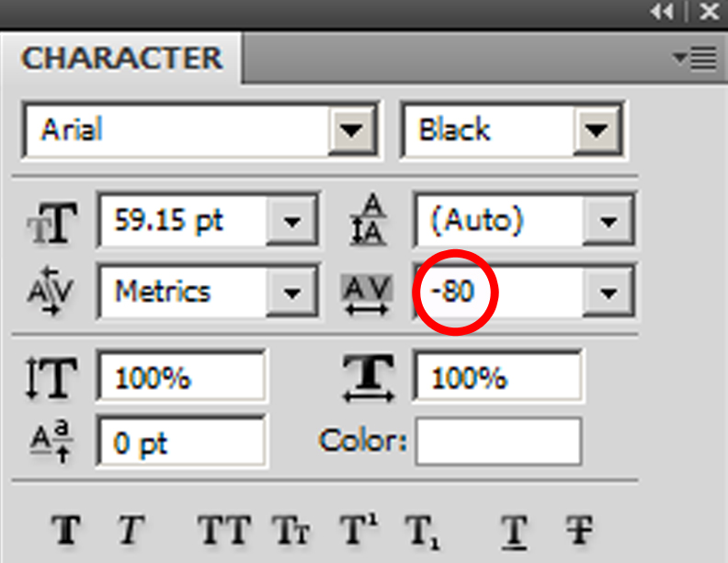Viewport: 728px width, 563px height.
Task: Click the white text Color swatch
Action: coord(498,442)
